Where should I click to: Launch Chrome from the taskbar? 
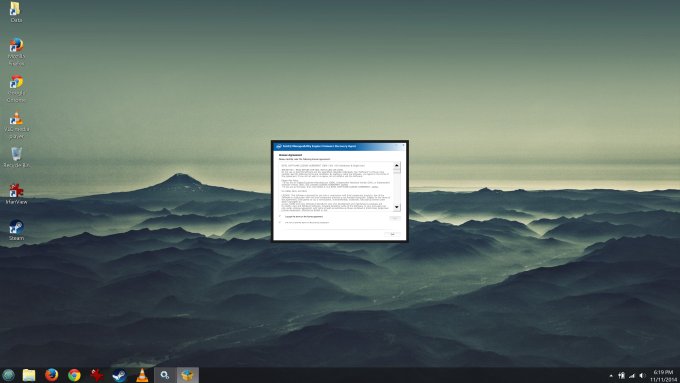pyautogui.click(x=74, y=375)
